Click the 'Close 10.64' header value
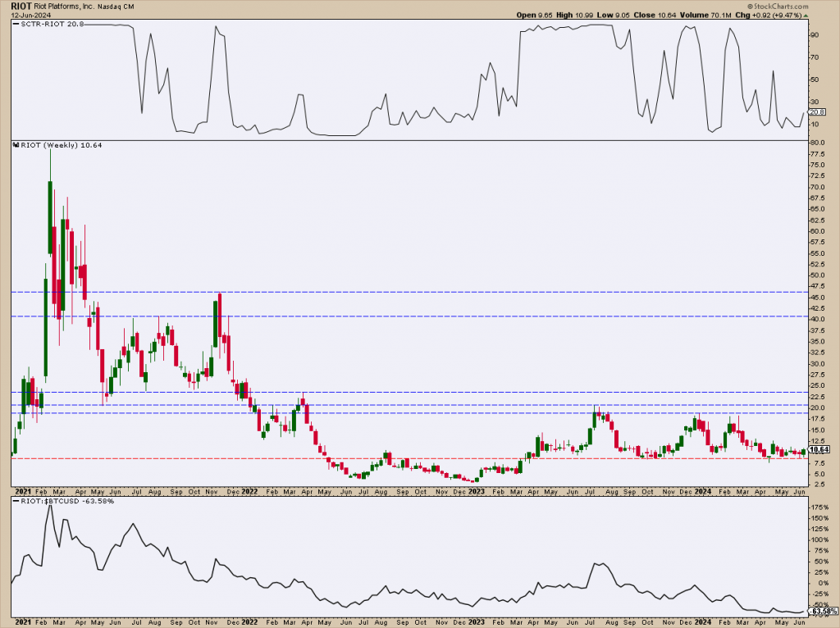 [655, 15]
